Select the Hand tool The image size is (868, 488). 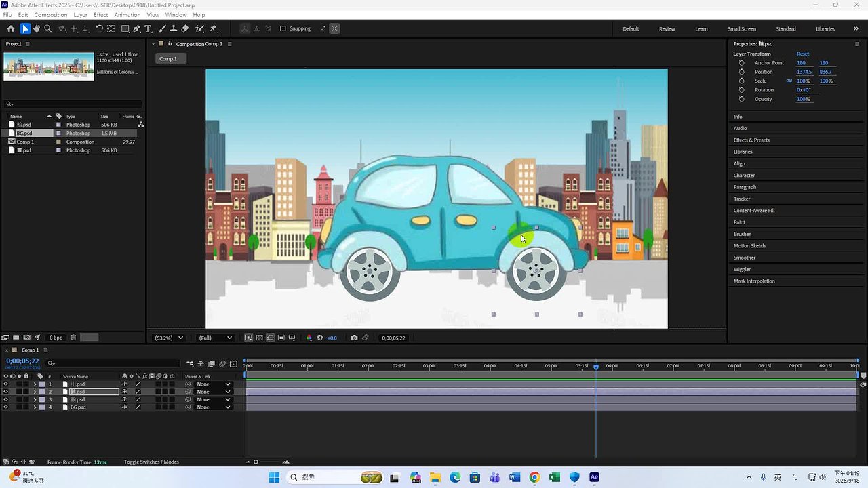pos(37,28)
